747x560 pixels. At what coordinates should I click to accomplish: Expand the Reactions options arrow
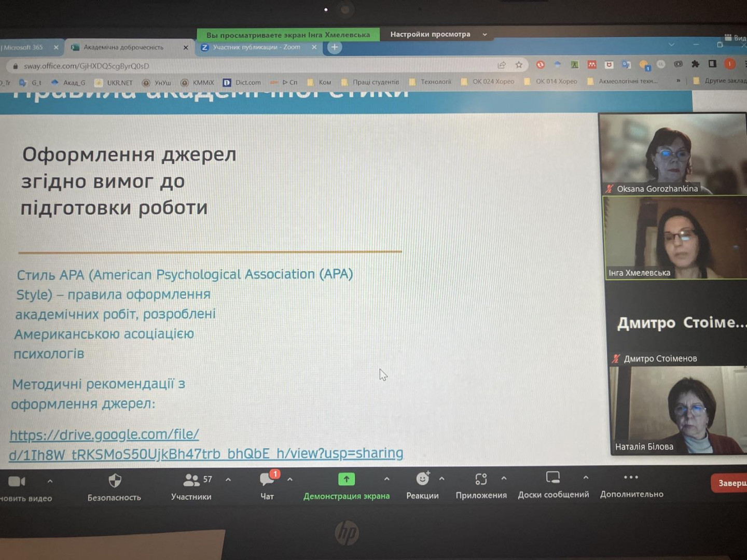442,478
